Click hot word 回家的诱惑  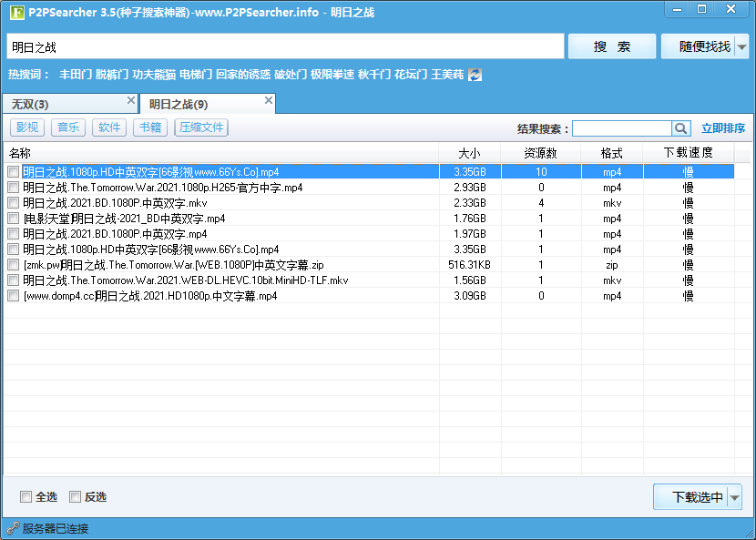(243, 75)
